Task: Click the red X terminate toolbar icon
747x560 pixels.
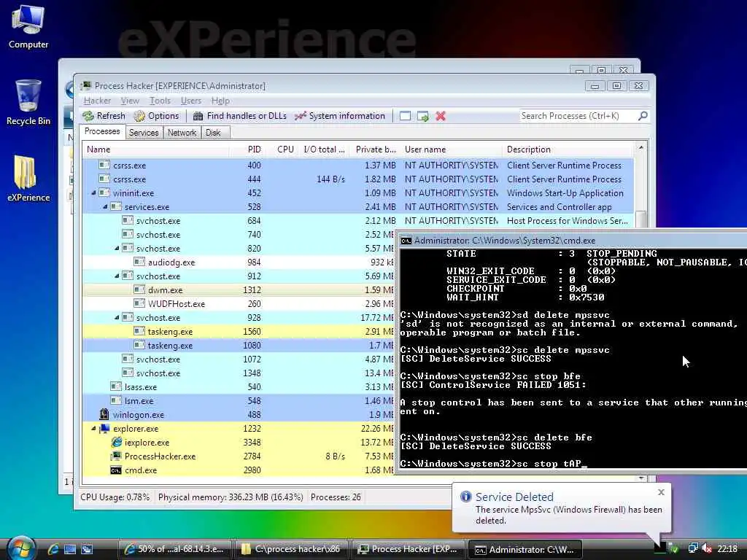Action: (x=441, y=116)
